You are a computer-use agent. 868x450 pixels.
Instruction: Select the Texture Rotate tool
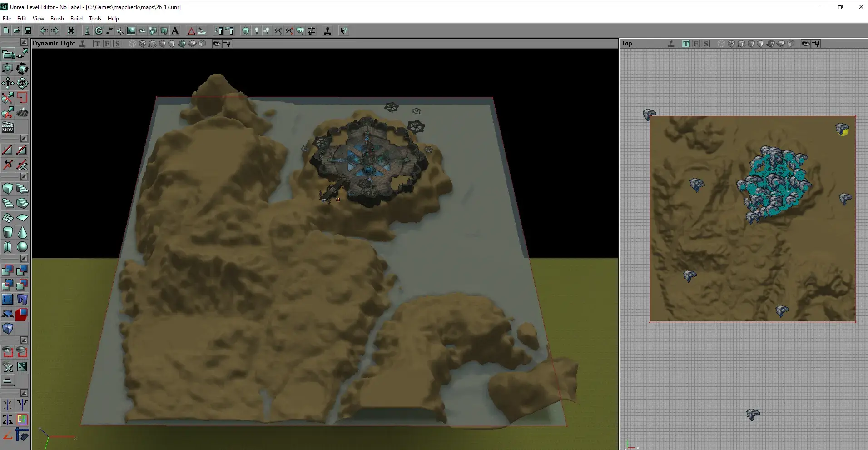point(22,84)
